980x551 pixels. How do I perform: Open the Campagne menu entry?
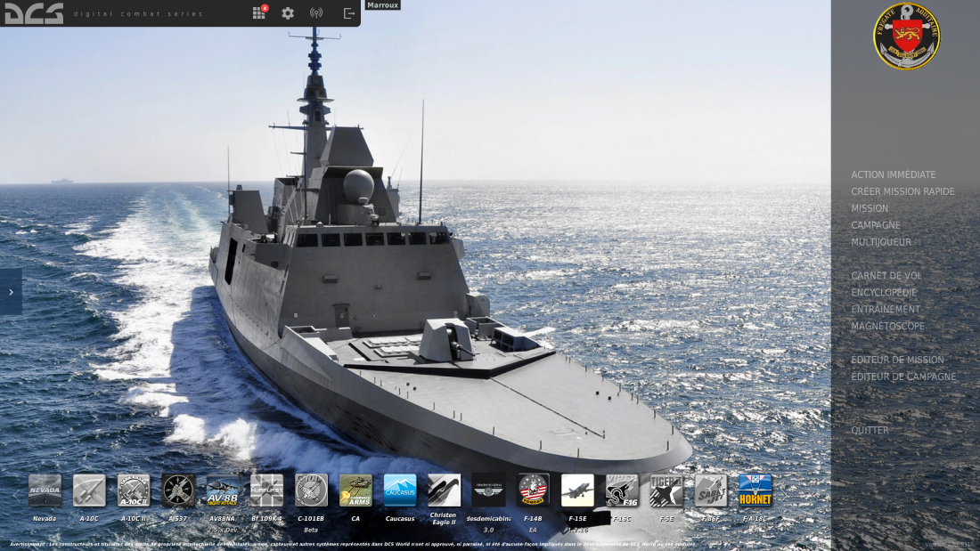[x=876, y=225]
